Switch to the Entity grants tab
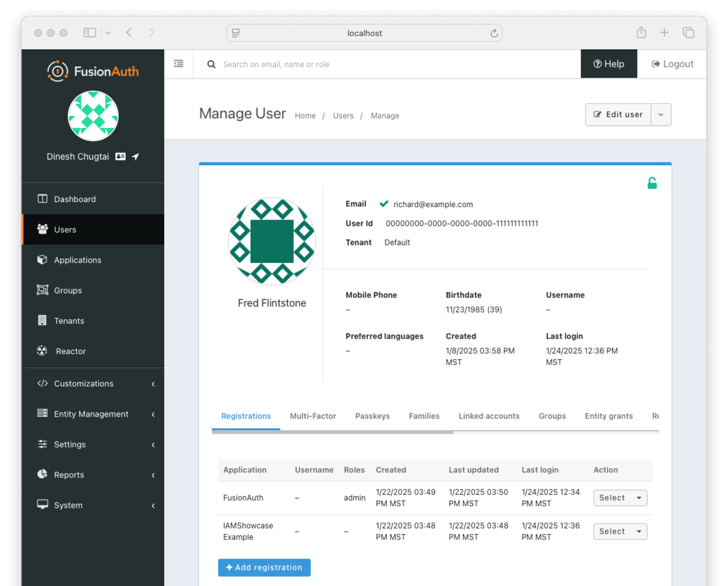This screenshot has height=586, width=728. [609, 416]
